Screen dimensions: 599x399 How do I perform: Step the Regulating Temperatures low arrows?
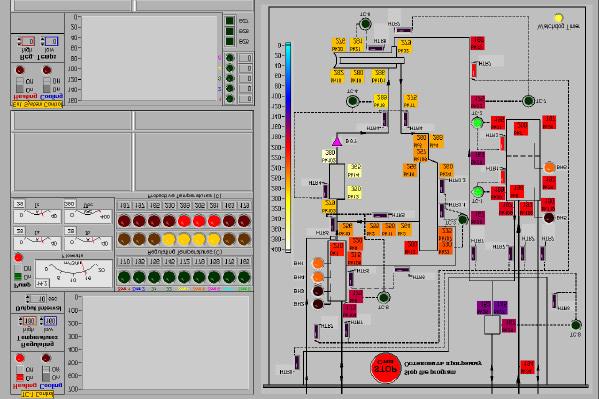click(x=42, y=321)
